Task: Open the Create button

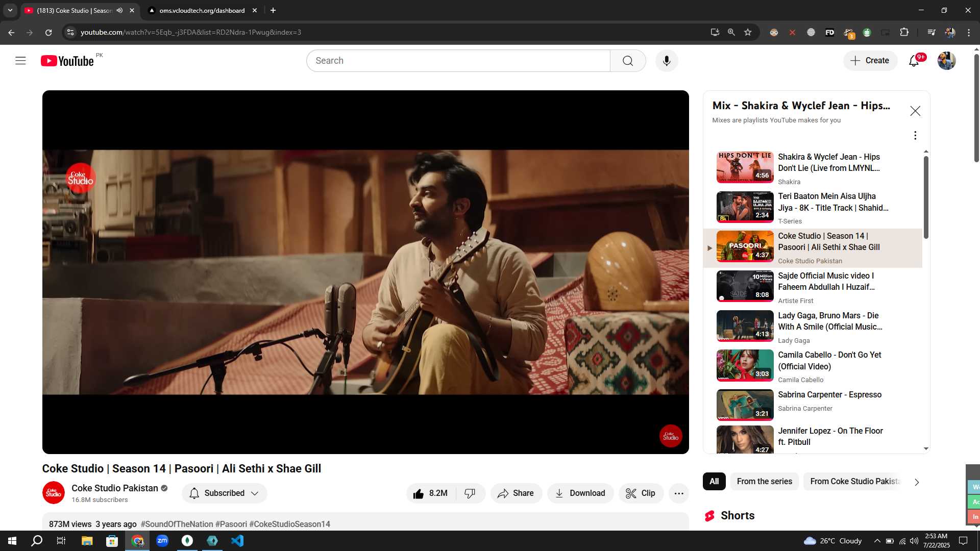Action: (x=870, y=61)
